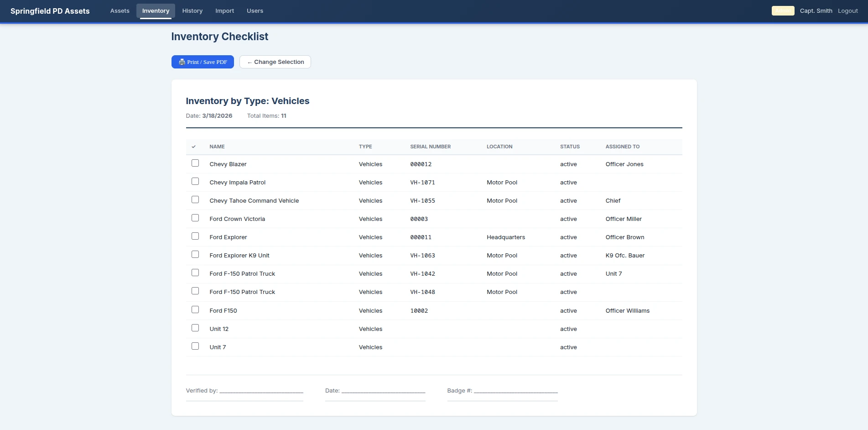868x430 pixels.
Task: Click the Admin badge
Action: click(783, 11)
